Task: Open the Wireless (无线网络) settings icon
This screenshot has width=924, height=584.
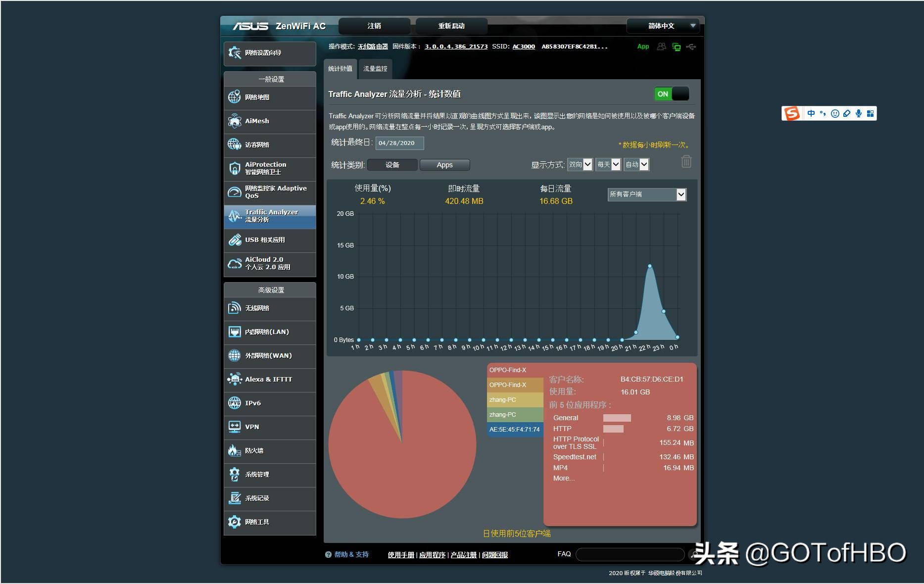Action: pyautogui.click(x=235, y=308)
